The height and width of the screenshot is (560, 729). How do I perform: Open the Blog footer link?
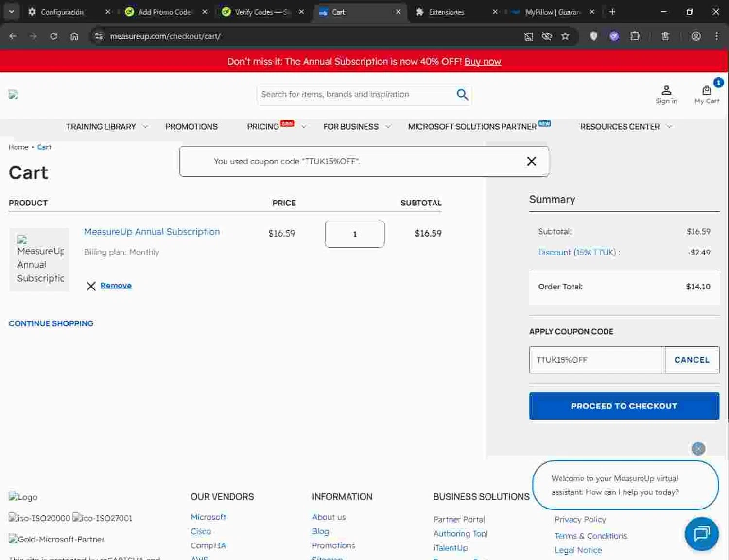[321, 531]
